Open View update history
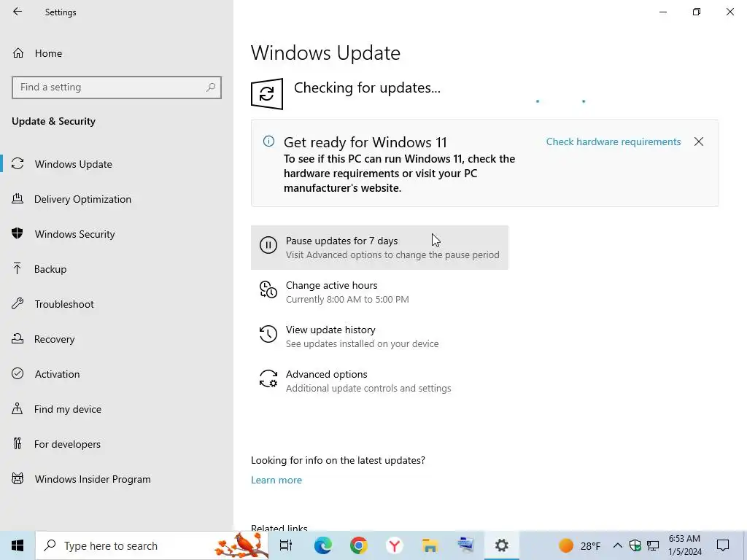Viewport: 747px width, 560px height. (x=379, y=337)
